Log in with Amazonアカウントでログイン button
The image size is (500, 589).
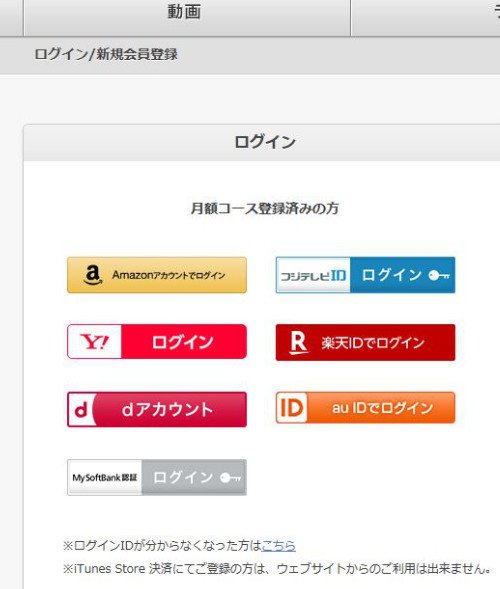(x=157, y=275)
